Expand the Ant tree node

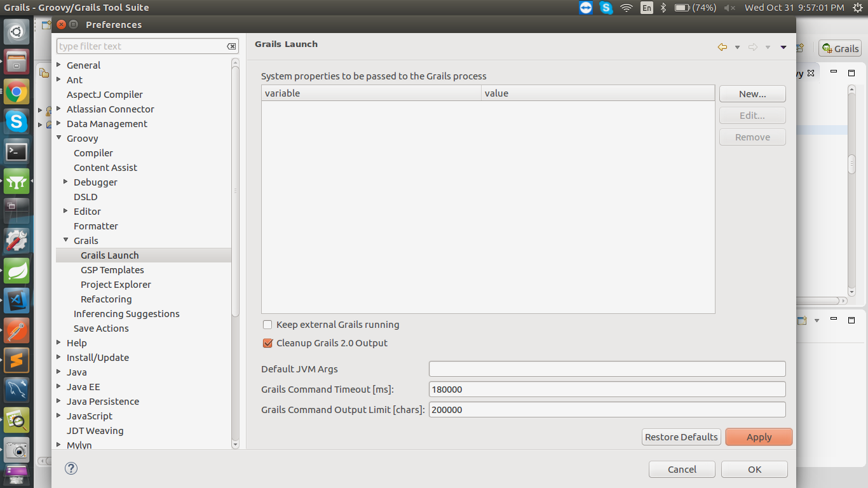pos(59,79)
